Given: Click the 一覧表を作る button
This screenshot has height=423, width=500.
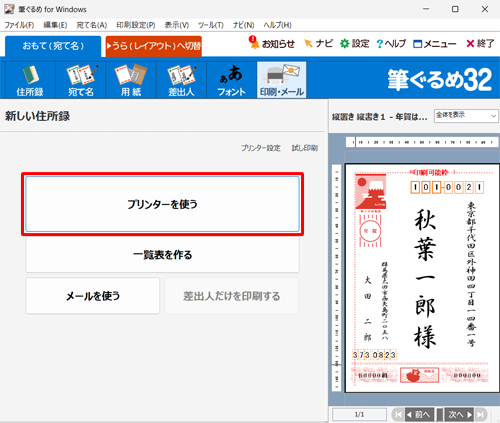Looking at the screenshot, I should click(162, 255).
